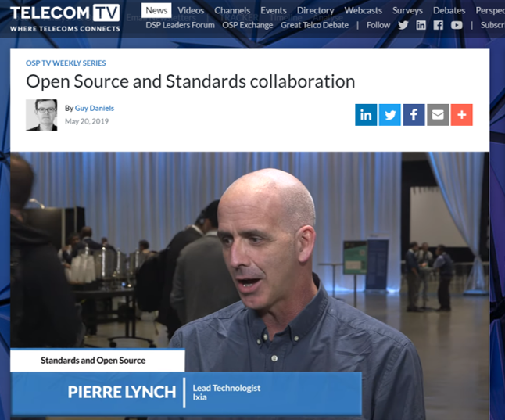Image resolution: width=505 pixels, height=420 pixels.
Task: Play the Pierre Lynch interview video
Action: point(250,285)
